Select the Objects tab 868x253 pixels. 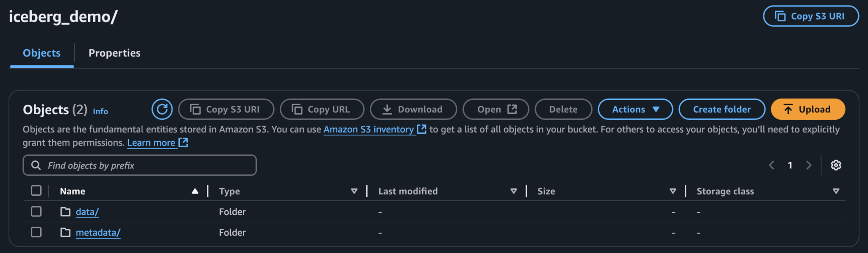(42, 53)
